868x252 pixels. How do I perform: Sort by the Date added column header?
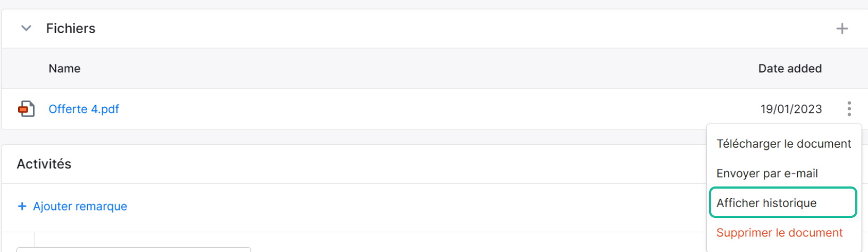coord(790,68)
